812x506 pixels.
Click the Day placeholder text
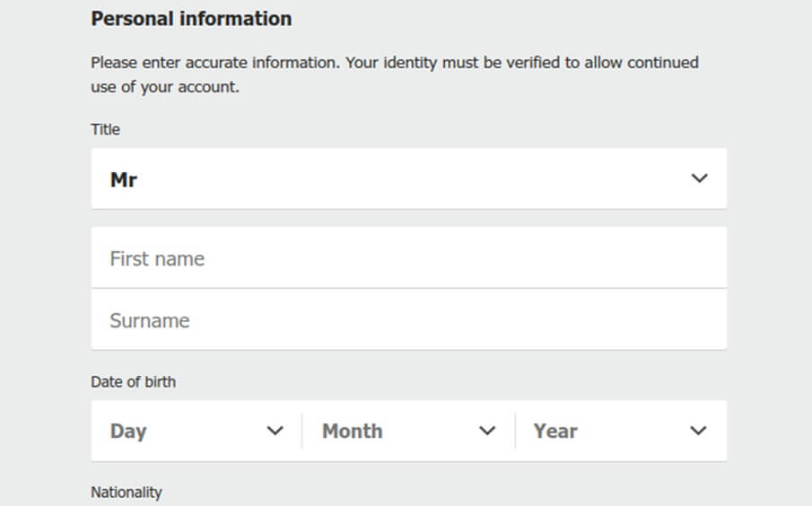pos(128,432)
